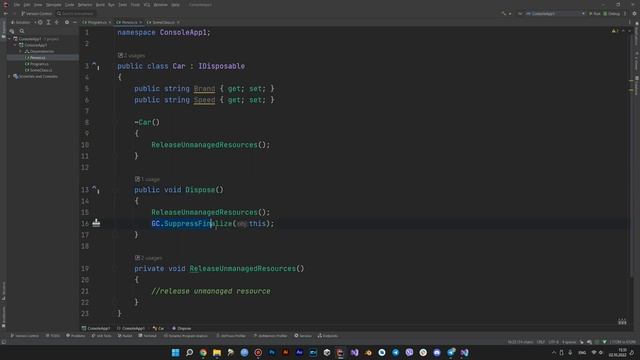Expand the Dependencies node
Screen dimensions: 640x360
(21, 51)
